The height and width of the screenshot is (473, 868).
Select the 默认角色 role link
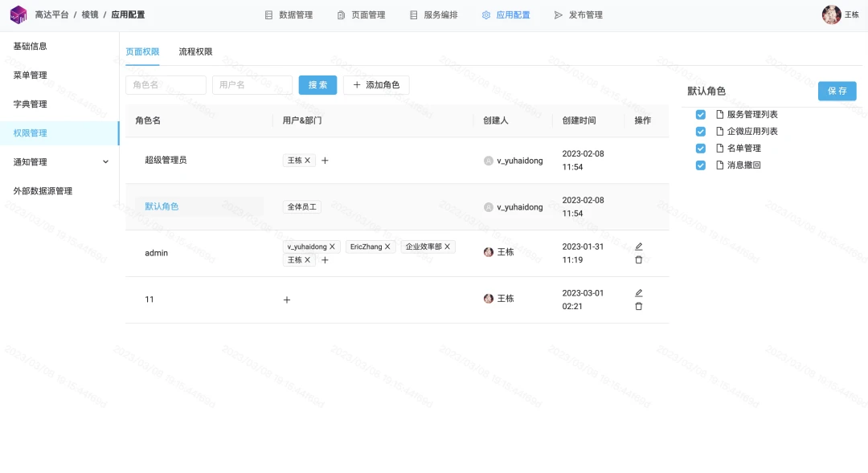point(162,206)
